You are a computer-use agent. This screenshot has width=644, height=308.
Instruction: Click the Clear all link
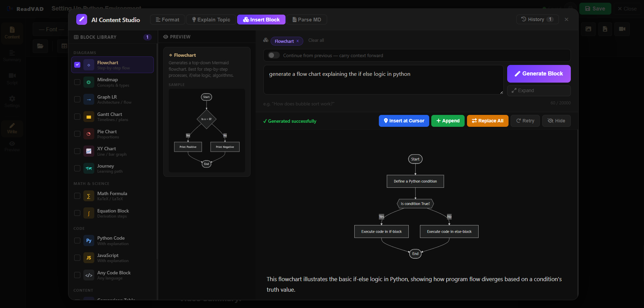click(x=316, y=40)
